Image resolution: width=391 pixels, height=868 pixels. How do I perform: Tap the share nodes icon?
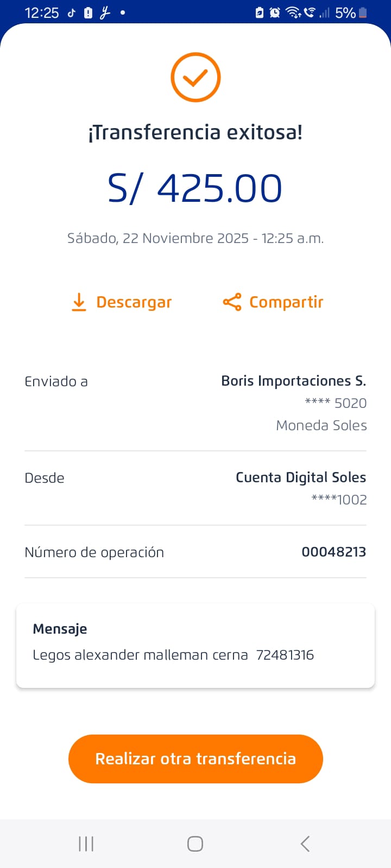[x=232, y=302]
